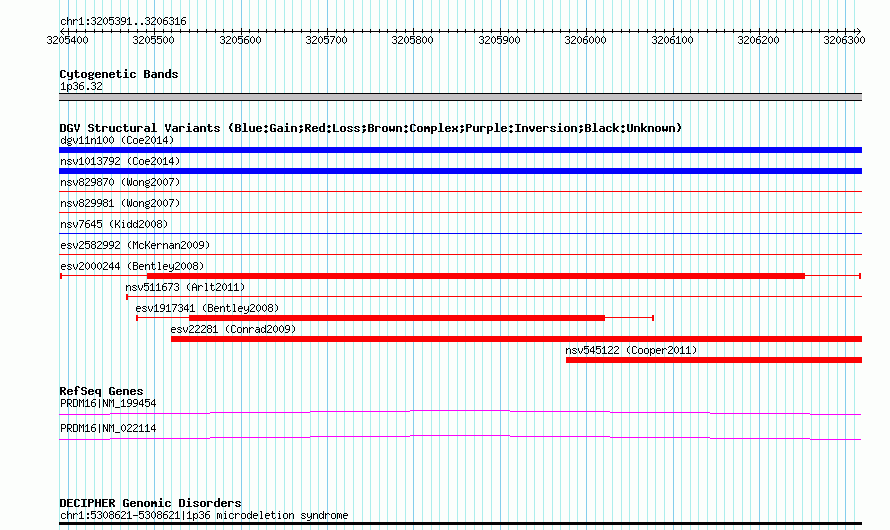Select the Cytogenetic Bands track title
Screen dimensions: 890x530
click(119, 74)
